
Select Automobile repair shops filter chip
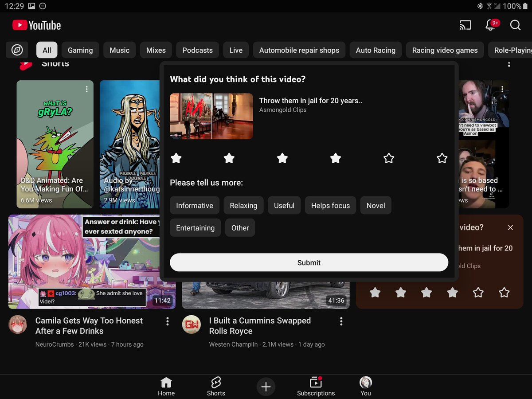[x=299, y=50]
